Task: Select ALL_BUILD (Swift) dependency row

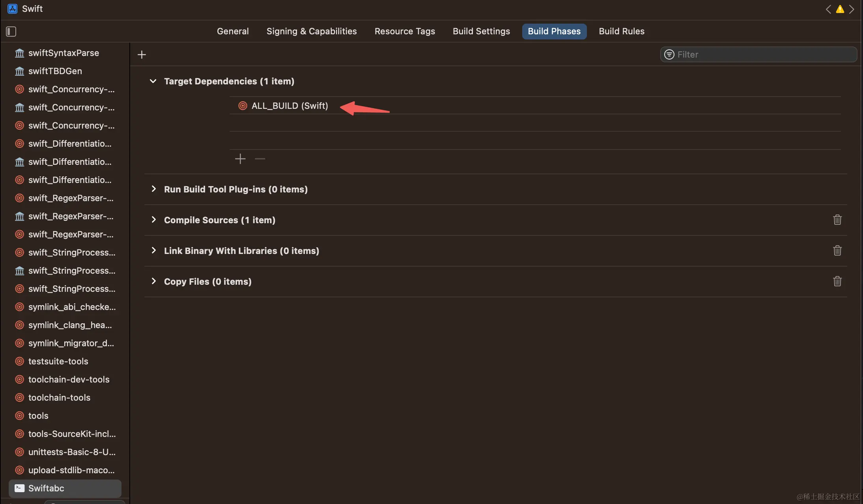Action: [535, 106]
